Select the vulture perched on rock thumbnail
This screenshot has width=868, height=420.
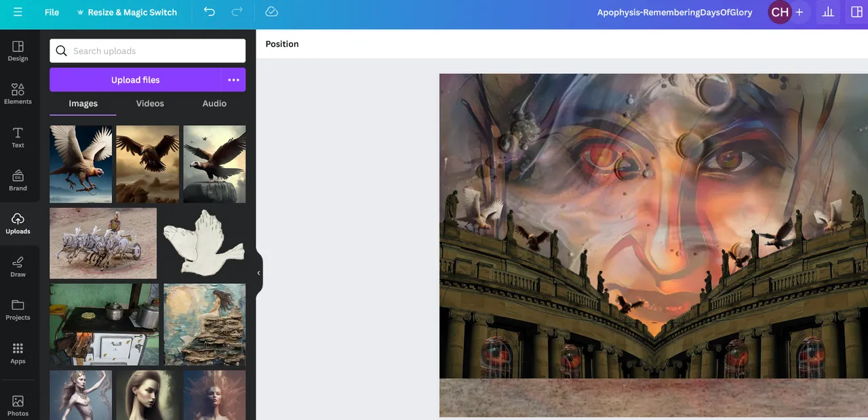(x=214, y=164)
